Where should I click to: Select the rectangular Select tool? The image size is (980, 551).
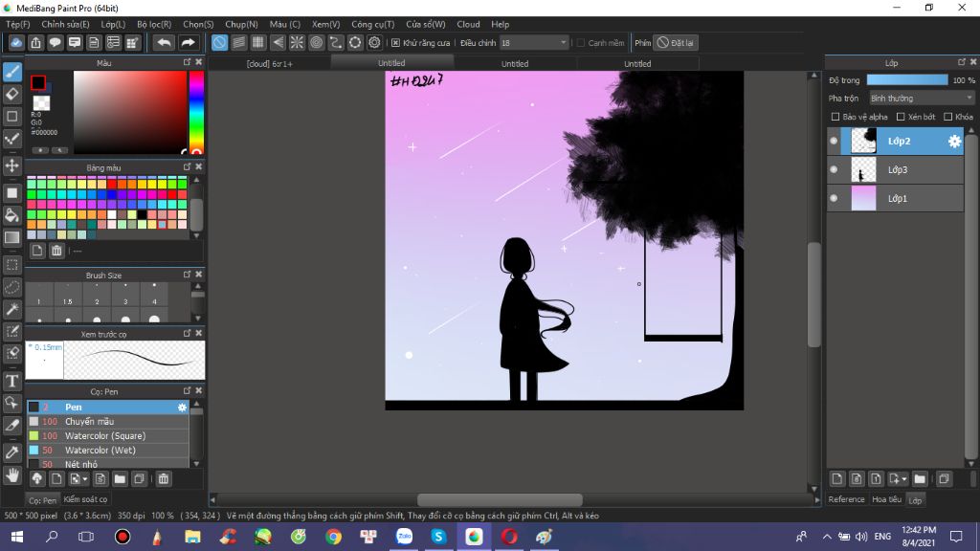click(x=12, y=265)
